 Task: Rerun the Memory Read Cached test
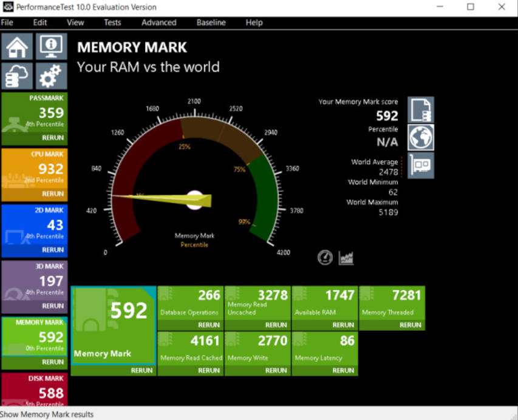209,370
